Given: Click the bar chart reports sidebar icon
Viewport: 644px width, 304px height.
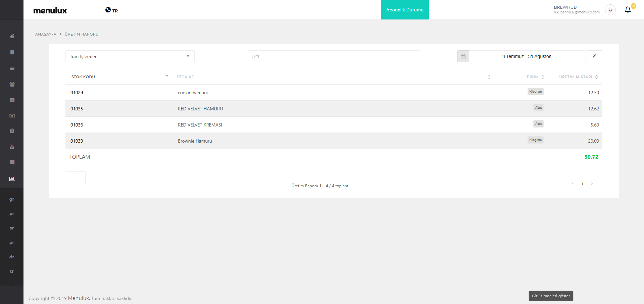Looking at the screenshot, I should pos(12,179).
